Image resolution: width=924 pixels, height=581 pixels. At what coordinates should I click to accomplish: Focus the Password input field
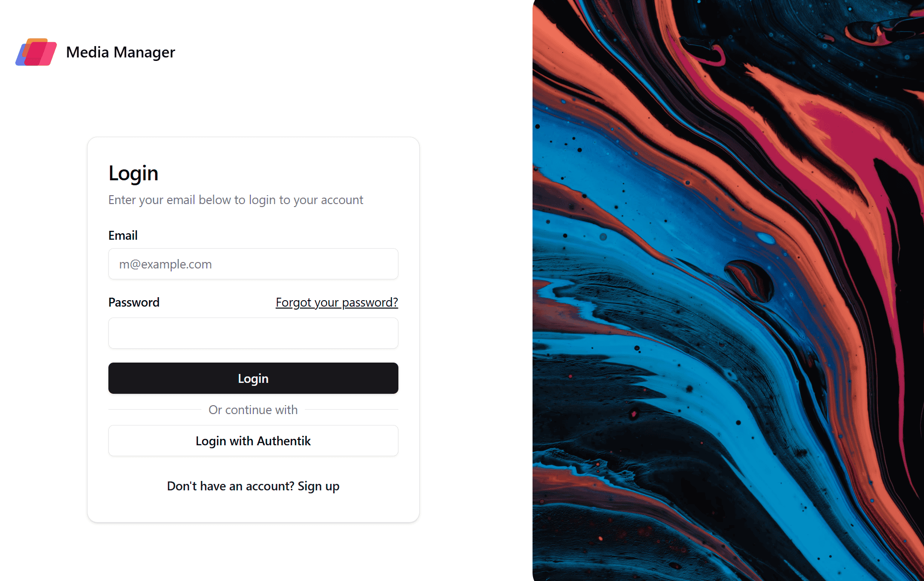[253, 333]
